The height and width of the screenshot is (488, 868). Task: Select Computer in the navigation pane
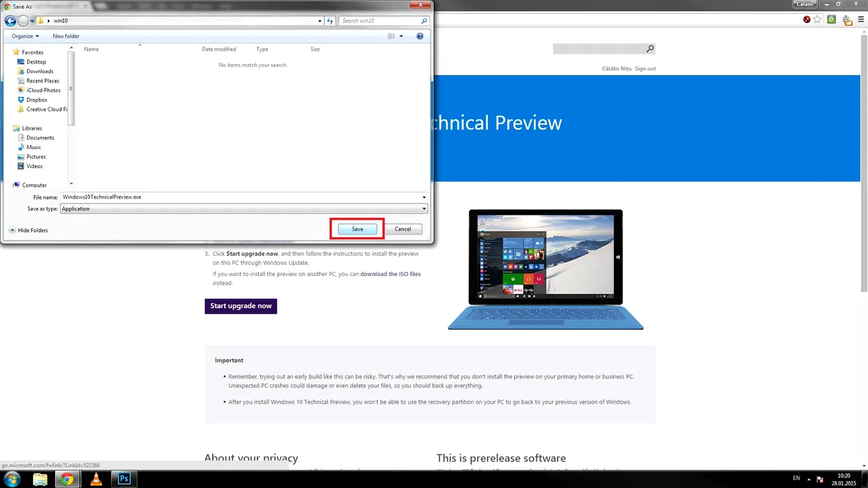coord(34,185)
